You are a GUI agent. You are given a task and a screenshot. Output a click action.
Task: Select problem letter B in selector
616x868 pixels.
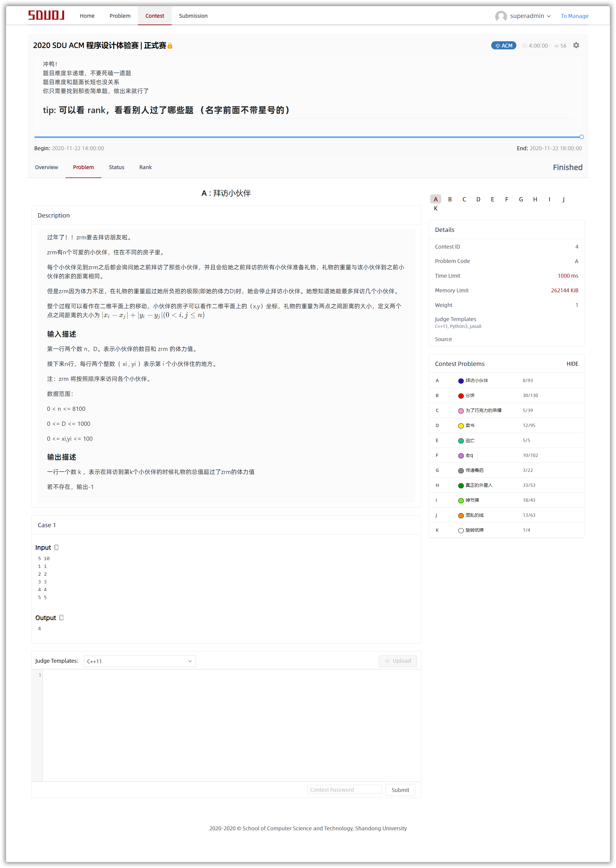[450, 199]
